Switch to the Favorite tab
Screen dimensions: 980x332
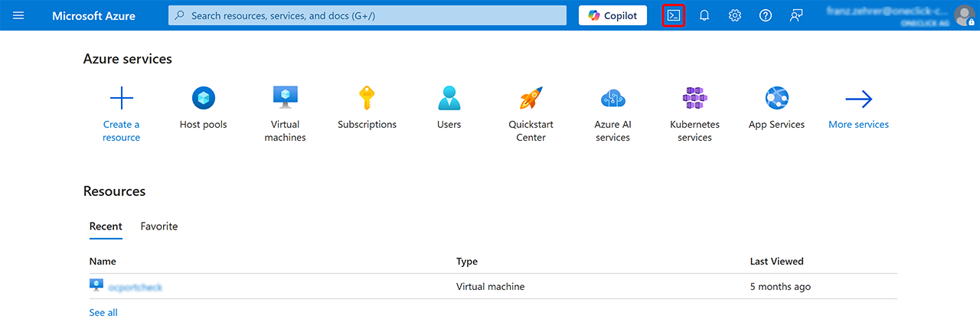(x=159, y=226)
